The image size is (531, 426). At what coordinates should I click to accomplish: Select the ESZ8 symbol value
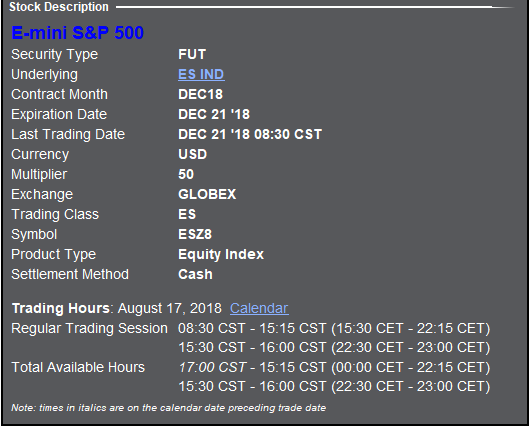tap(195, 234)
